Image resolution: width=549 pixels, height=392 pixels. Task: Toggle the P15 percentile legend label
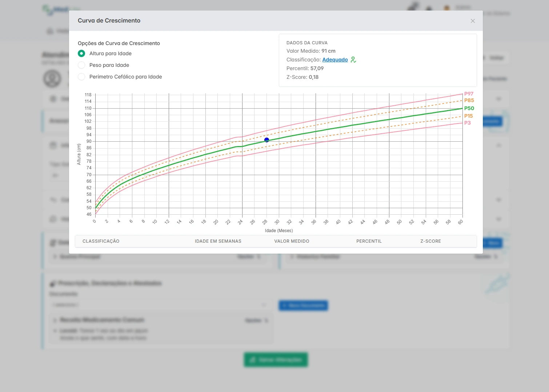point(468,116)
